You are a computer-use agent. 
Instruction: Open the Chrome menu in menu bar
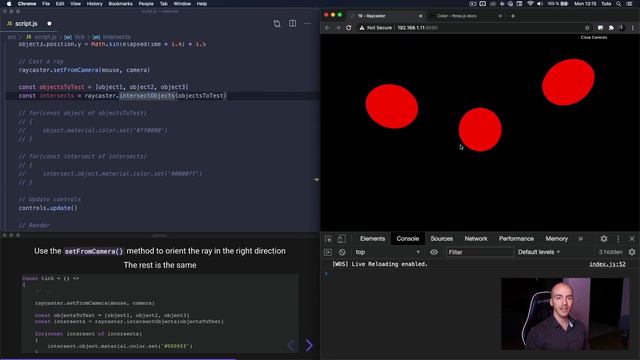coord(27,4)
